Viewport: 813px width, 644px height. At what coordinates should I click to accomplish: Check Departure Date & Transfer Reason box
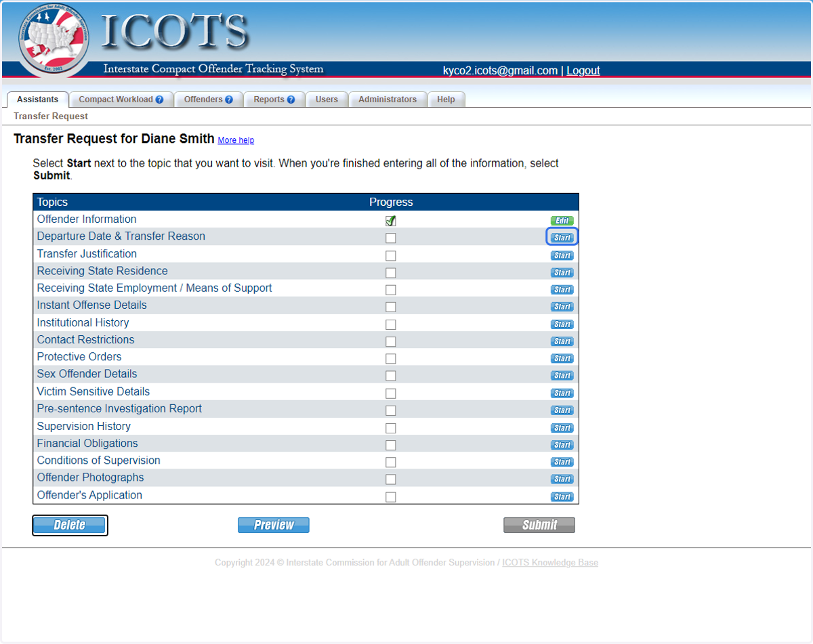tap(390, 238)
